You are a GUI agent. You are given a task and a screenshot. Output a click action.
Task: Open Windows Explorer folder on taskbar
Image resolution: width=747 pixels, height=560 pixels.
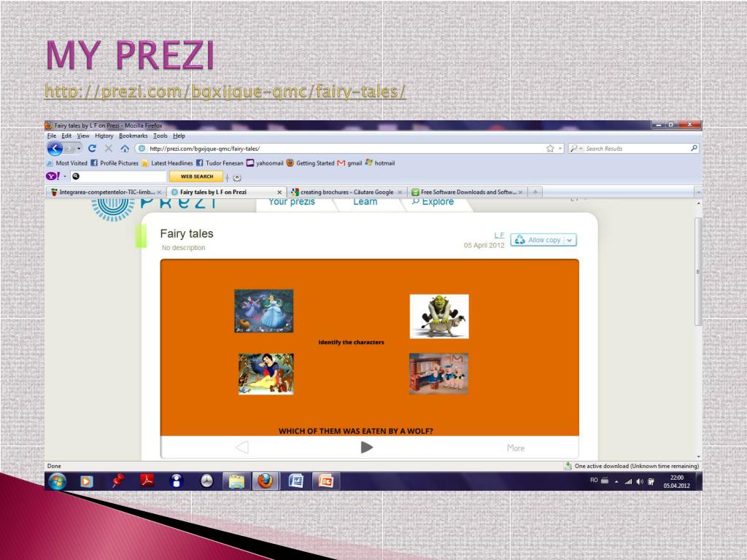click(236, 481)
